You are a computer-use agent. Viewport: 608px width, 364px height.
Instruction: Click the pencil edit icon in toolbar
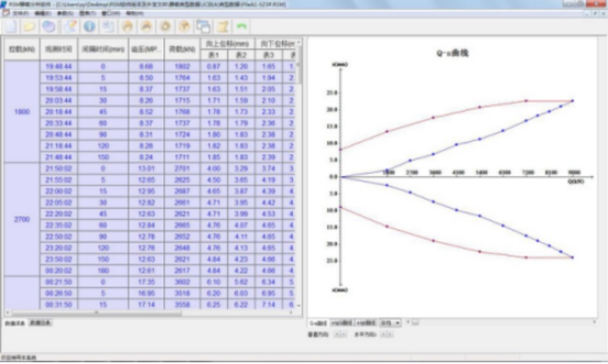point(69,26)
